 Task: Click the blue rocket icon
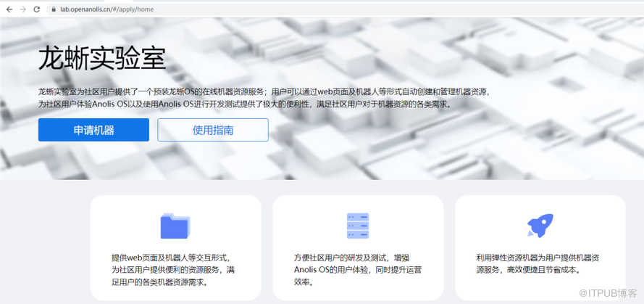point(540,226)
